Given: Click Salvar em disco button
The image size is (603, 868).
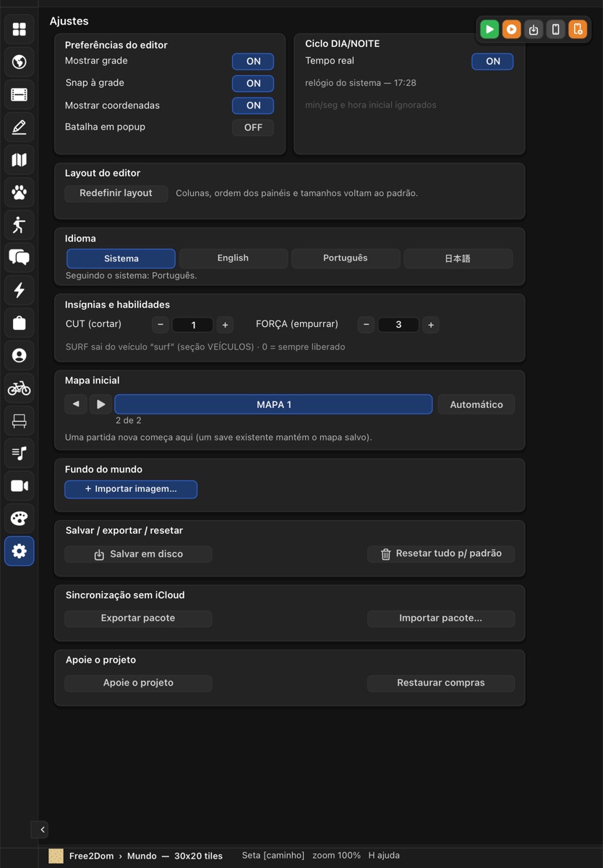Looking at the screenshot, I should [138, 554].
